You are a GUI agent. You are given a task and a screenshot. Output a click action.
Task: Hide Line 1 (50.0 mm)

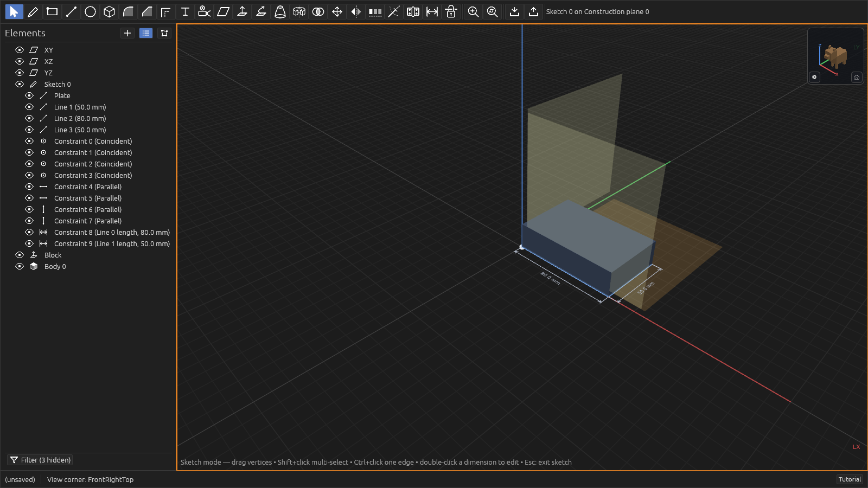coord(29,107)
